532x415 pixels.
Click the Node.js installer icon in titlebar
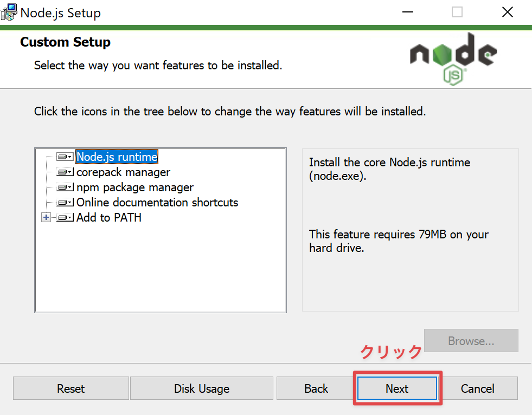coord(9,11)
